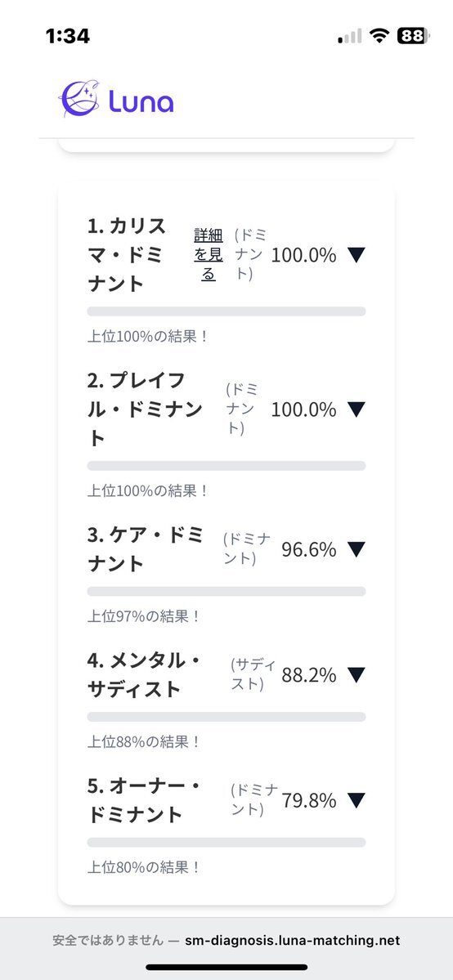Tap the Luna wordmark text
453x980 pixels.
pyautogui.click(x=141, y=102)
